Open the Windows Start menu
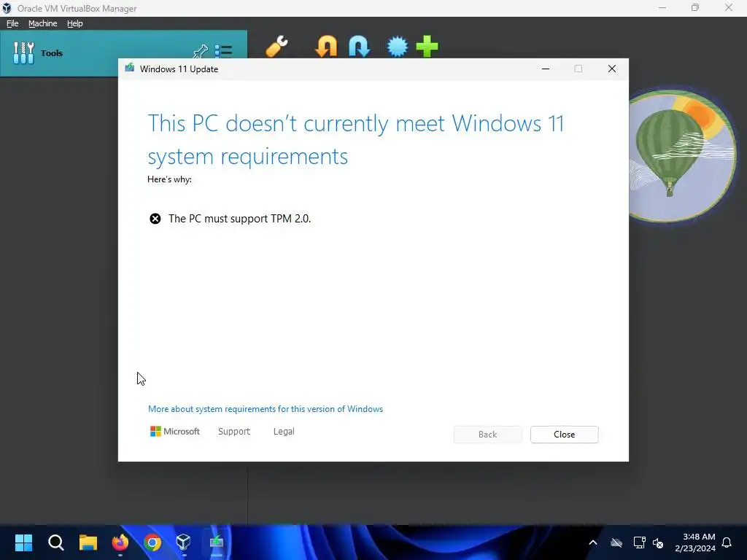Viewport: 747px width, 560px height. (x=23, y=542)
